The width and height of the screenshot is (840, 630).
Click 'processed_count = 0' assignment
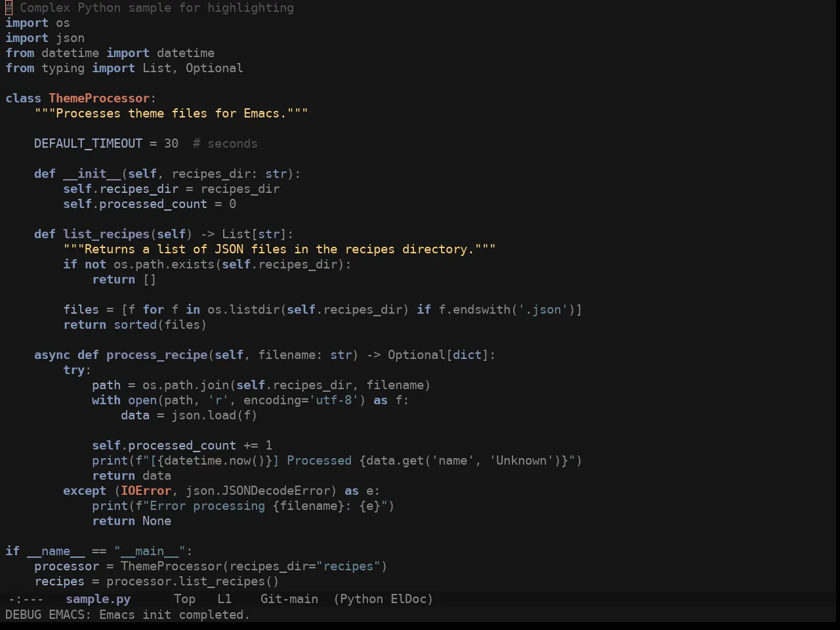(x=167, y=204)
